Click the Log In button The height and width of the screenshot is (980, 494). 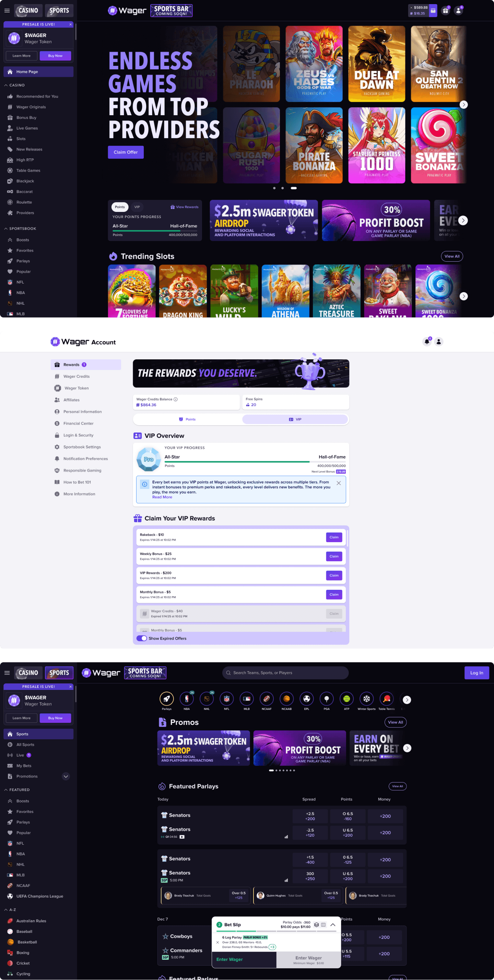tap(477, 673)
